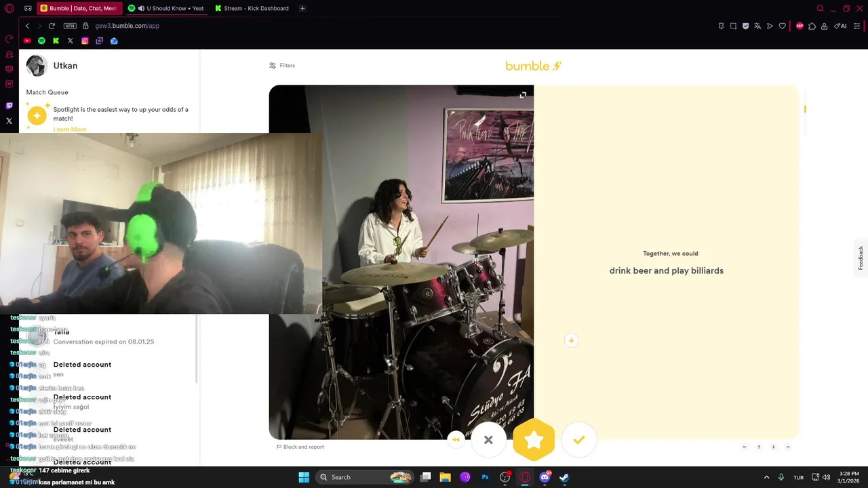Image resolution: width=868 pixels, height=488 pixels.
Task: Open the Spotify bookmark
Action: [41, 41]
